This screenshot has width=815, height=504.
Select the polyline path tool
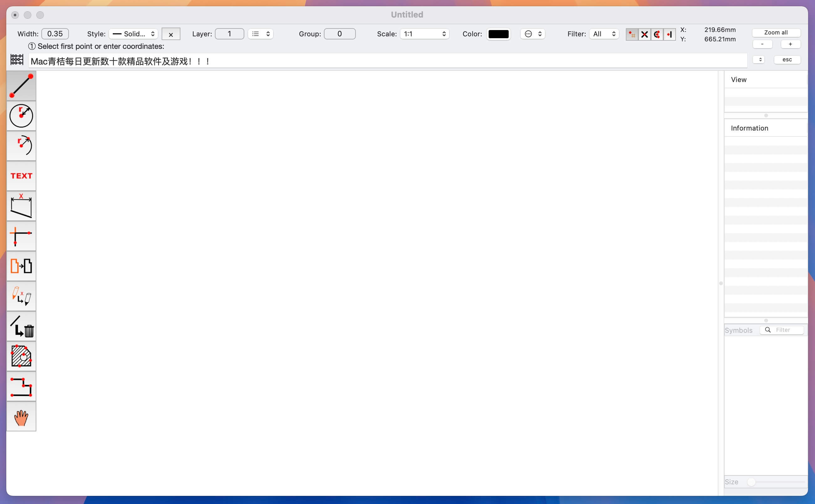[21, 387]
